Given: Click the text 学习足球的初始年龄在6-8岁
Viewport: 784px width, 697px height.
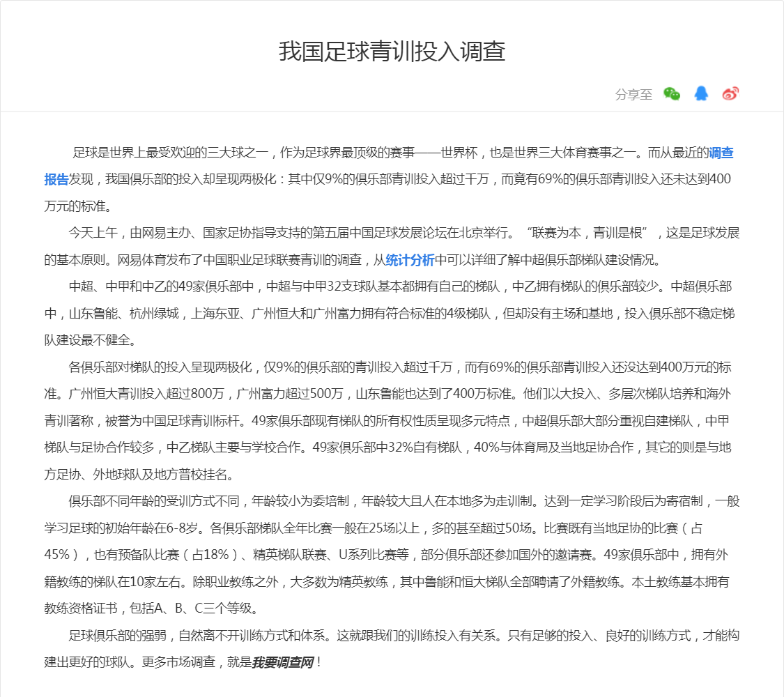Looking at the screenshot, I should tap(121, 528).
